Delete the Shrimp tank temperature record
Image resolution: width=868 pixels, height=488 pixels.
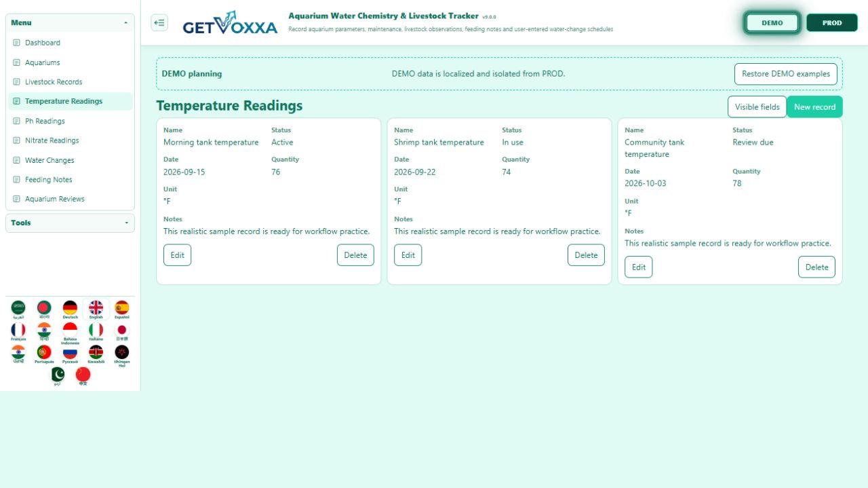(x=586, y=255)
